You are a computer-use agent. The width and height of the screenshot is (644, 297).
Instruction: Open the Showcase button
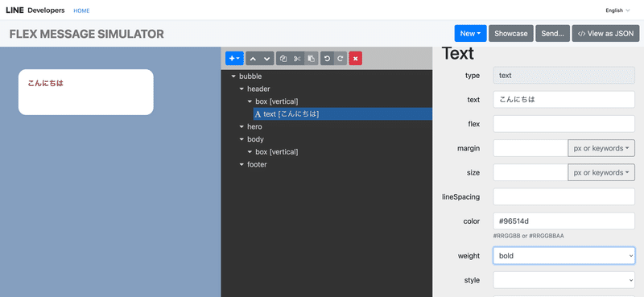(511, 34)
